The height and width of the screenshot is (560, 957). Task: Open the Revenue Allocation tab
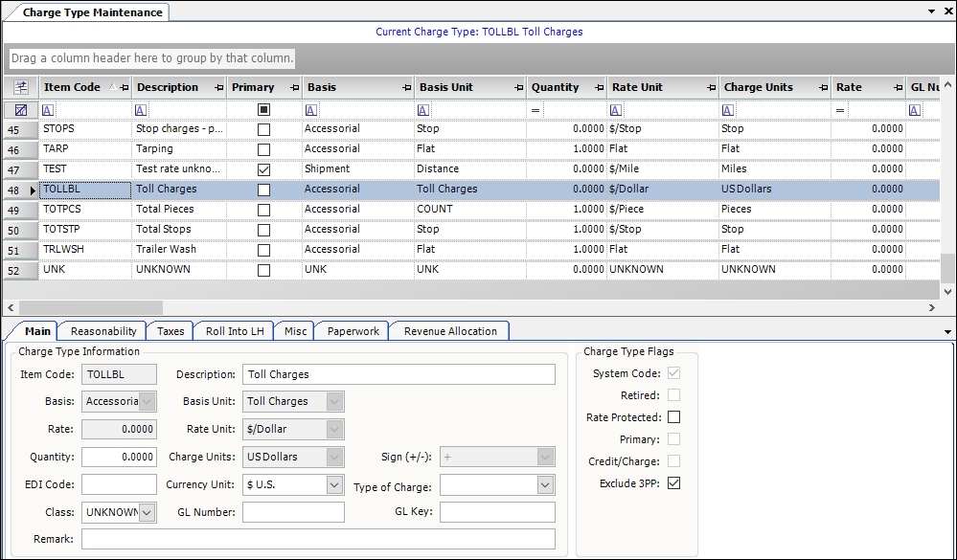click(x=448, y=330)
